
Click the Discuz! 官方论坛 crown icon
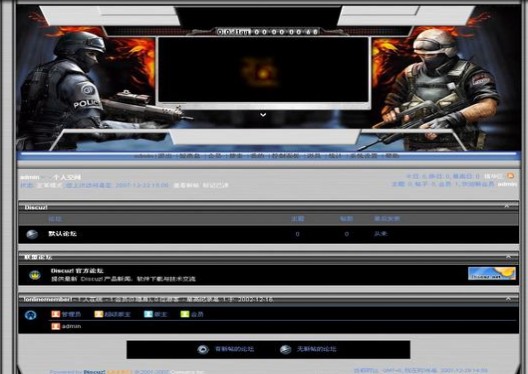click(x=35, y=275)
